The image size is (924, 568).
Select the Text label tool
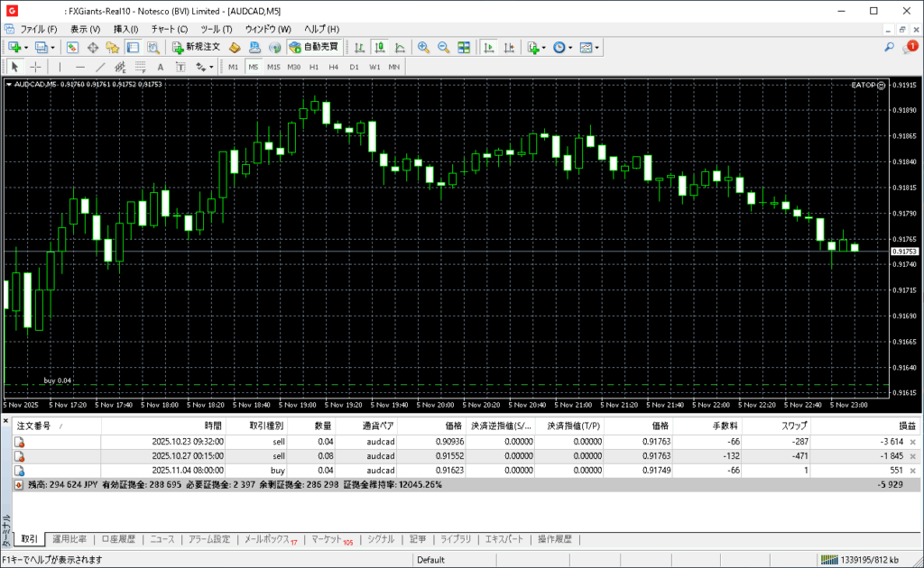(x=161, y=67)
